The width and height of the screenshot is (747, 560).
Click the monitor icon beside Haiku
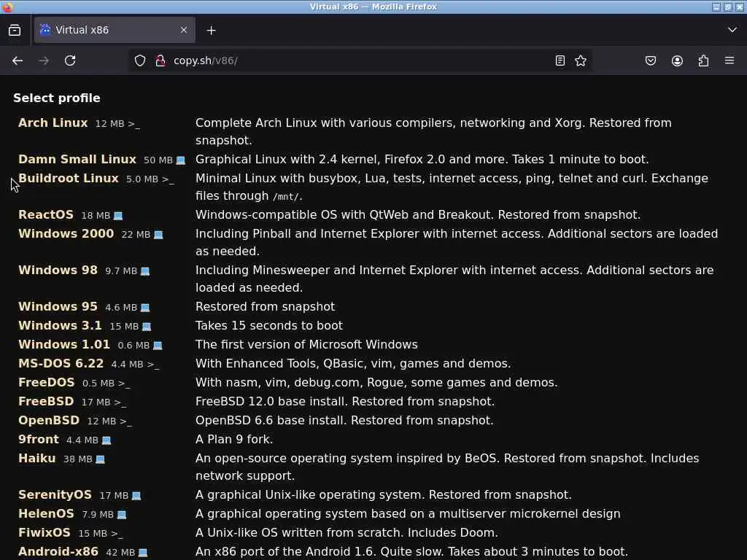point(100,459)
